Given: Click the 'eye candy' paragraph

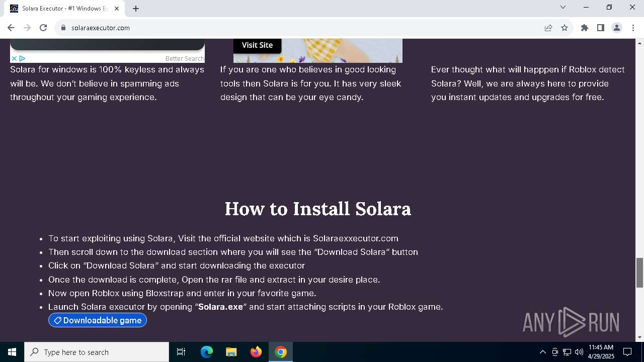Looking at the screenshot, I should 310,83.
